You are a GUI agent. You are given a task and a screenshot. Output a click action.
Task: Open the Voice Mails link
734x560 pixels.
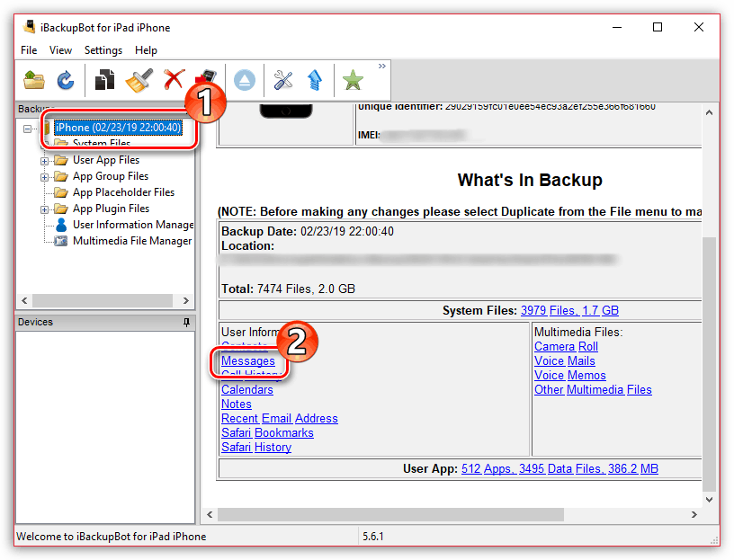click(565, 361)
